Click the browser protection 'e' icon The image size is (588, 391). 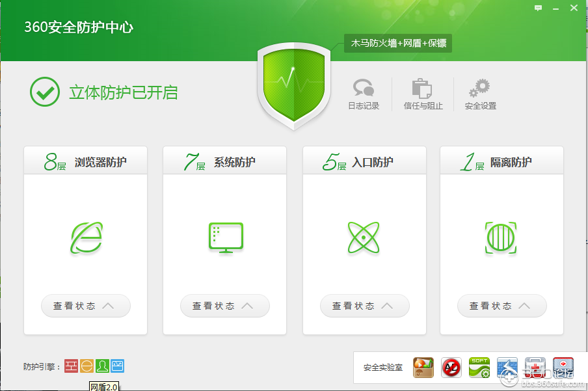tap(85, 239)
